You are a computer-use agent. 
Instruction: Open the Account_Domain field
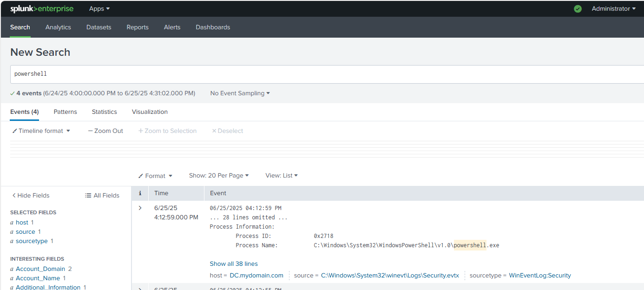40,269
